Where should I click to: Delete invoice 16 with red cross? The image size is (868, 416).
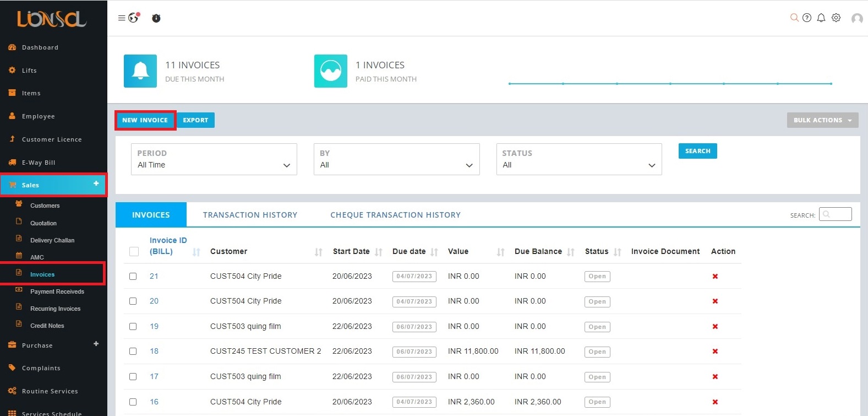[x=715, y=402]
